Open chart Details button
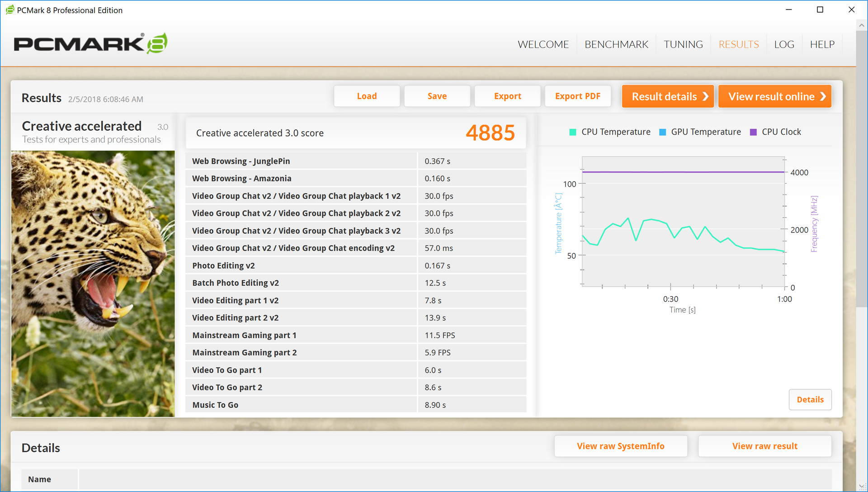Image resolution: width=868 pixels, height=492 pixels. click(x=810, y=400)
